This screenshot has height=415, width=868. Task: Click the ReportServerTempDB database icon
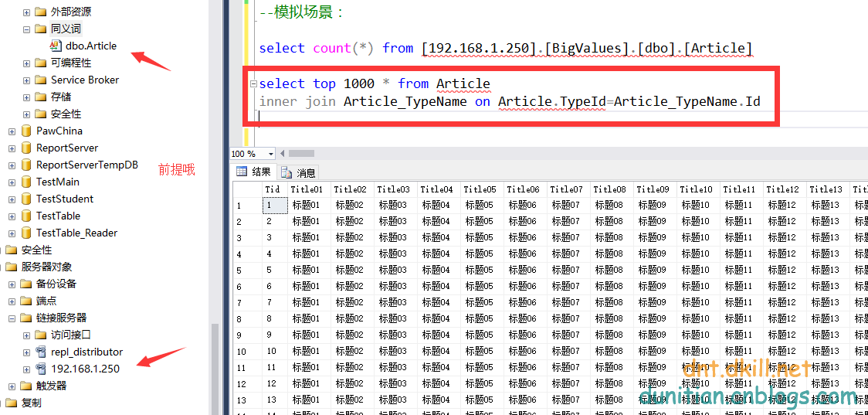(26, 165)
